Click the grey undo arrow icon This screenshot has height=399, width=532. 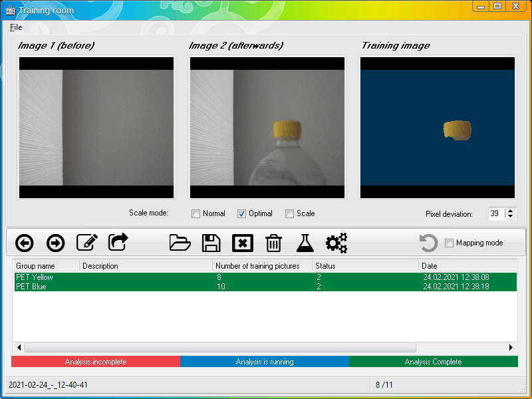[x=428, y=243]
